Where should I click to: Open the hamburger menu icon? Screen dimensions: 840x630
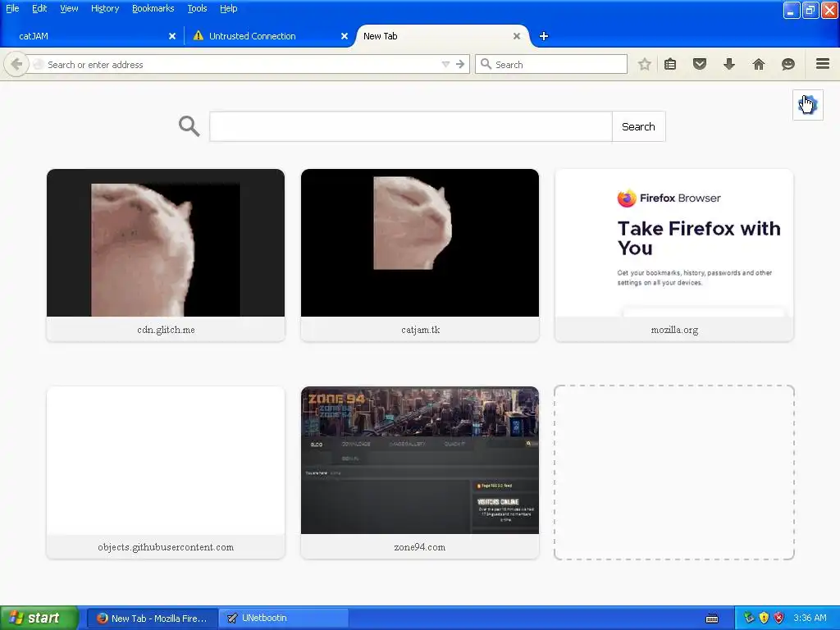(823, 64)
